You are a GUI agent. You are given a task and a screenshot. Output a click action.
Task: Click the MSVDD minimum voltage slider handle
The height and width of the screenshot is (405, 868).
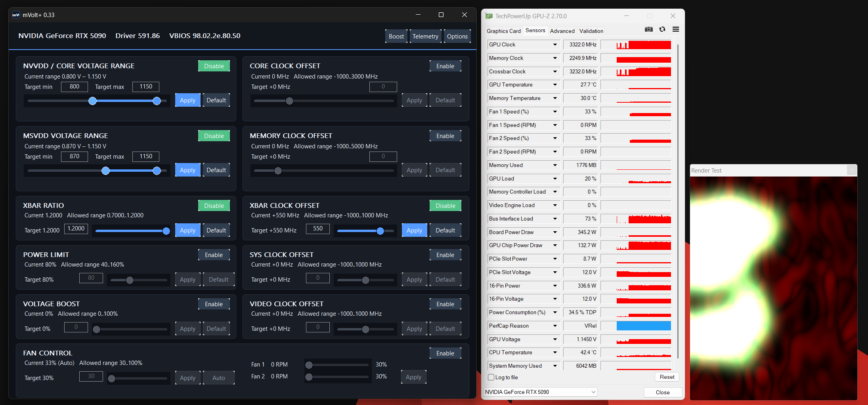coord(105,171)
